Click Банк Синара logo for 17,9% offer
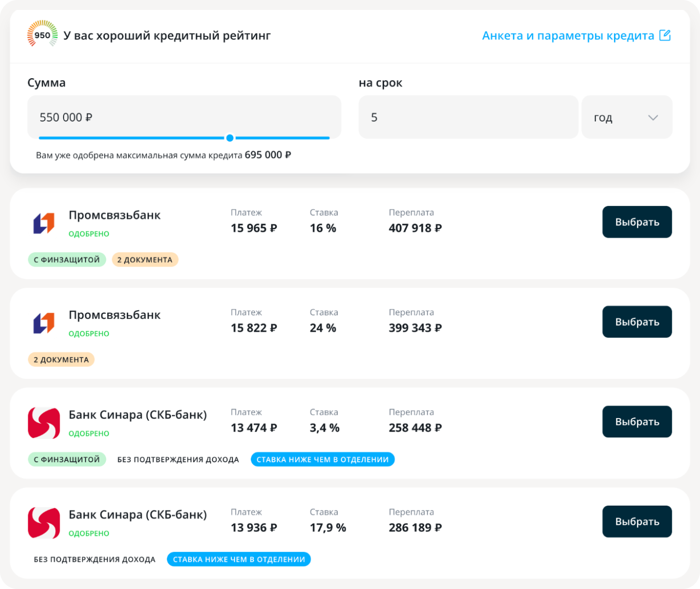 (x=44, y=523)
